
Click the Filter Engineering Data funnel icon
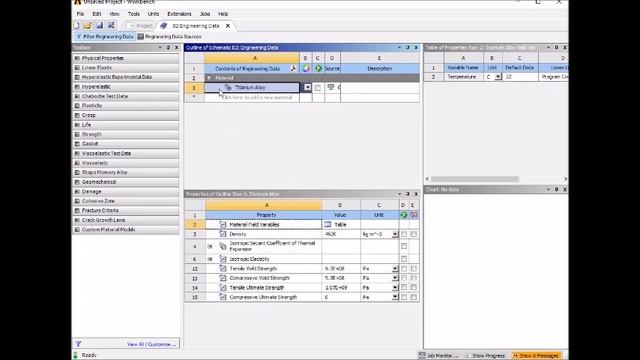(x=79, y=37)
